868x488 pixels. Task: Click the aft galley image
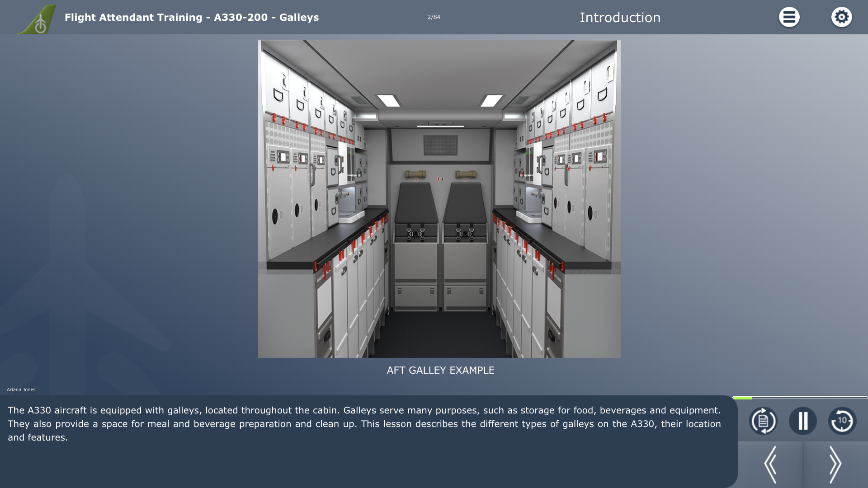tap(439, 199)
